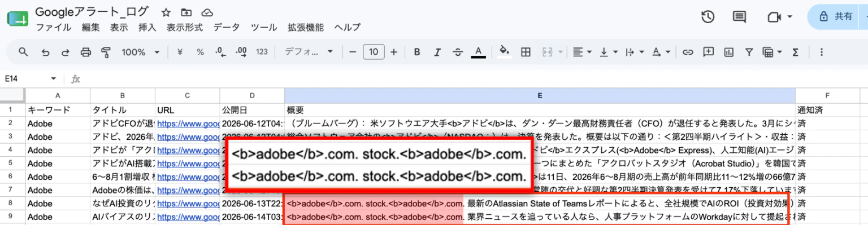Open the fill color picker
The width and height of the screenshot is (868, 225).
coord(505,52)
